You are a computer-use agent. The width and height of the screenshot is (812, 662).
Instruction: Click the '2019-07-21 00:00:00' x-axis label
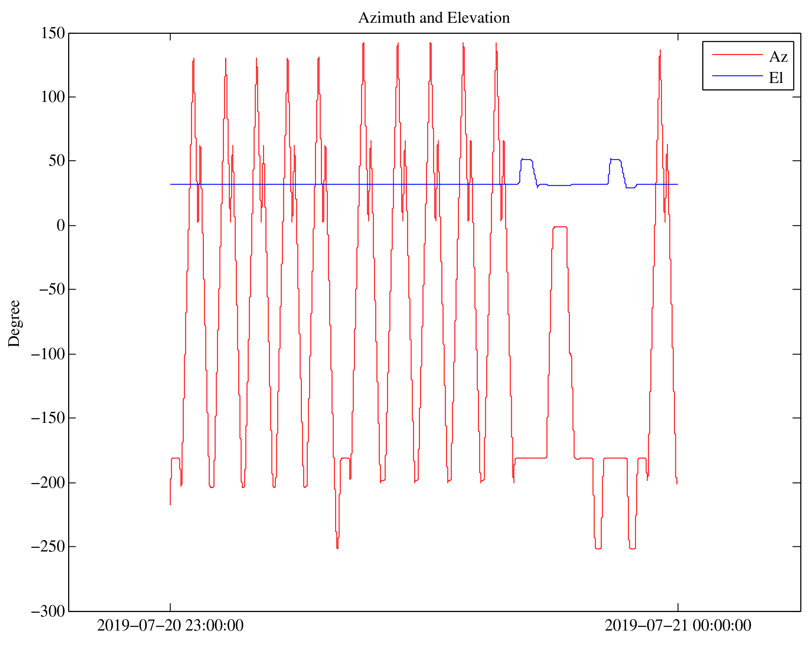678,625
